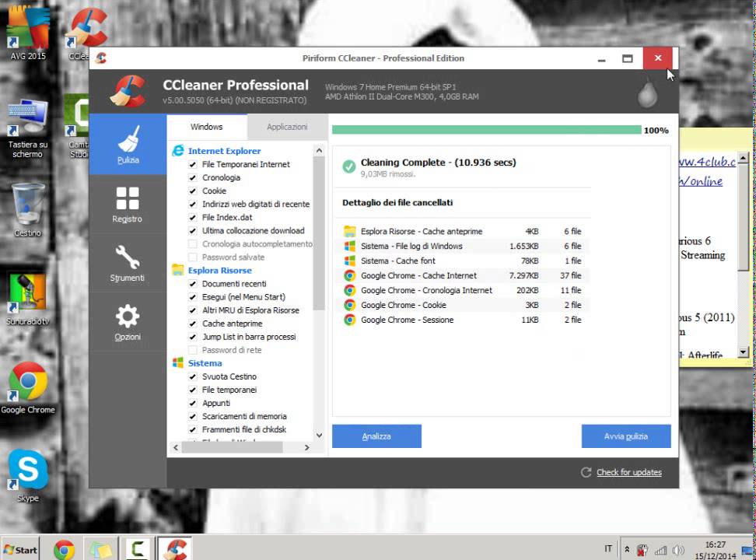This screenshot has width=756, height=560.
Task: Open the Pulizia cleaner section
Action: point(128,144)
